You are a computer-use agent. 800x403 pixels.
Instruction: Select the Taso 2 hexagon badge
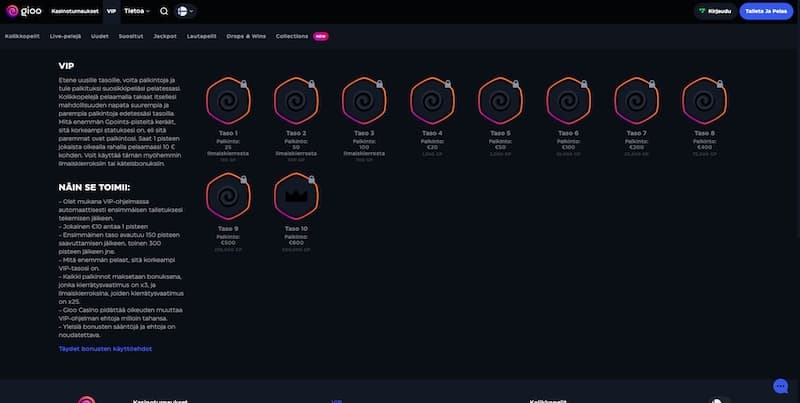point(296,101)
